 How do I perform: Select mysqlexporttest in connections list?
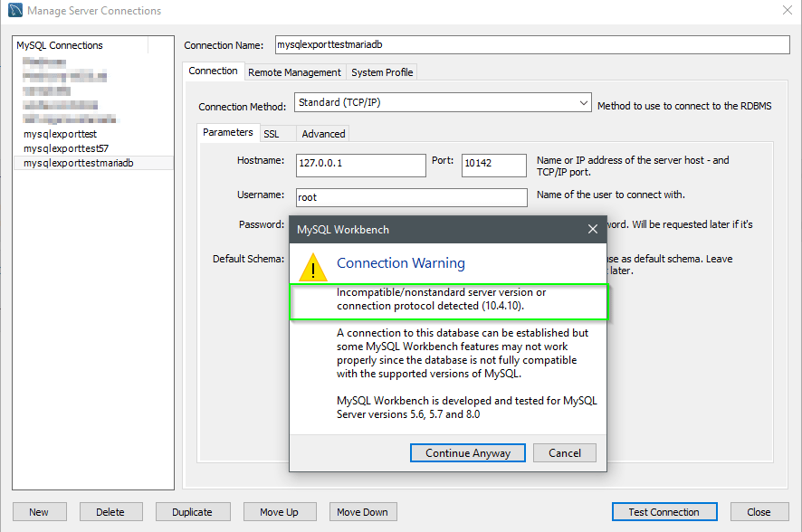coord(93,134)
